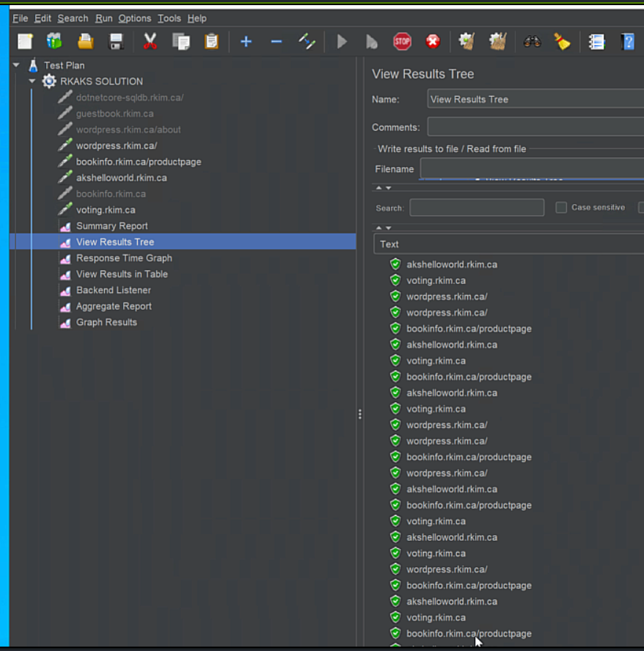Click the Shutdown red X icon
The width and height of the screenshot is (644, 651).
tap(433, 42)
